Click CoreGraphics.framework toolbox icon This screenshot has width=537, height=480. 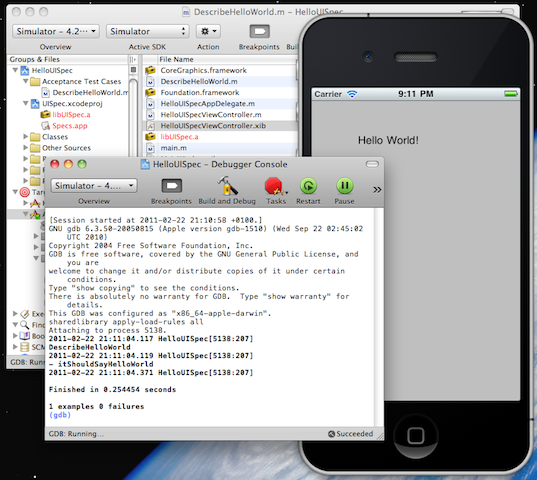click(x=150, y=70)
